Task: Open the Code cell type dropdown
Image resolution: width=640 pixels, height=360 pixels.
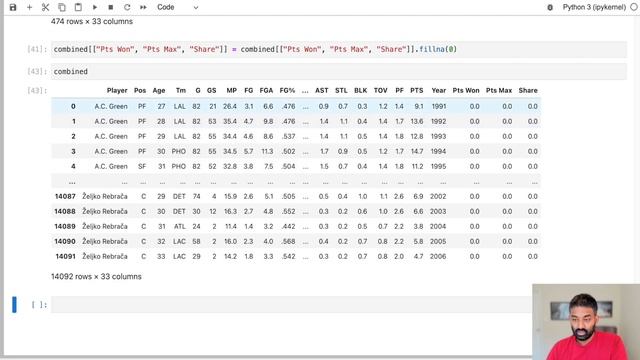Action: tap(178, 7)
